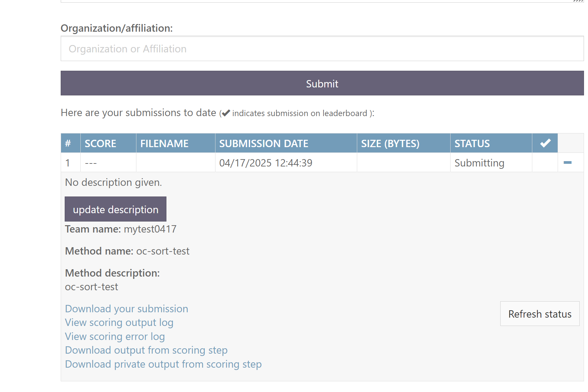This screenshot has height=392, width=588.
Task: Click the update description button
Action: click(115, 209)
